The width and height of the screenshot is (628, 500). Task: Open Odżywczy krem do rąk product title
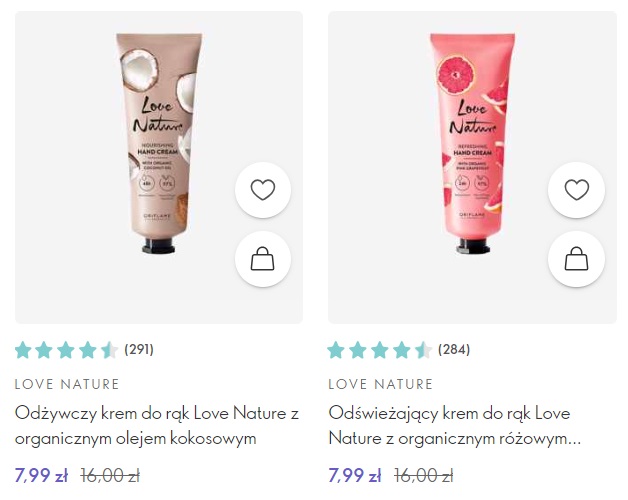(157, 425)
